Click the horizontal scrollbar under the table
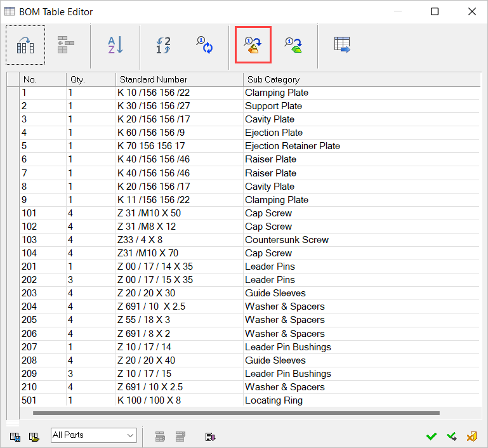 click(236, 413)
